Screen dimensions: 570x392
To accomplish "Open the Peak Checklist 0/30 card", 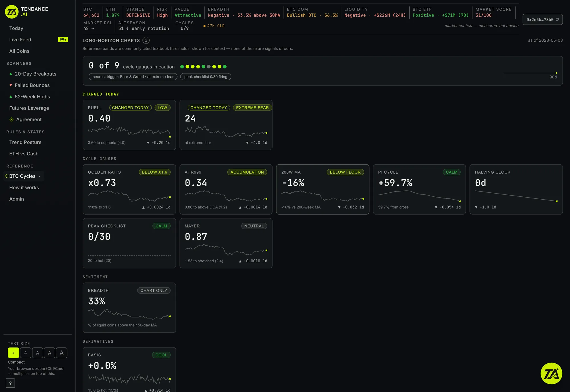I will (x=129, y=243).
